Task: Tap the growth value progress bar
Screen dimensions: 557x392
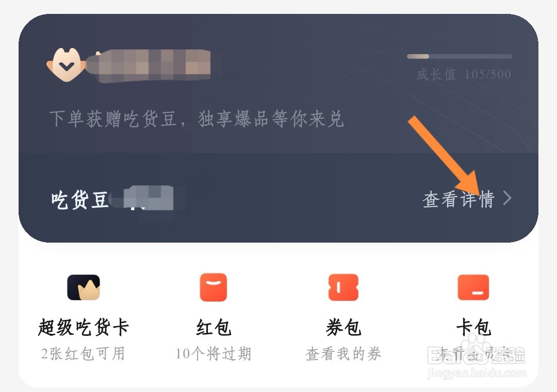Action: pos(460,57)
